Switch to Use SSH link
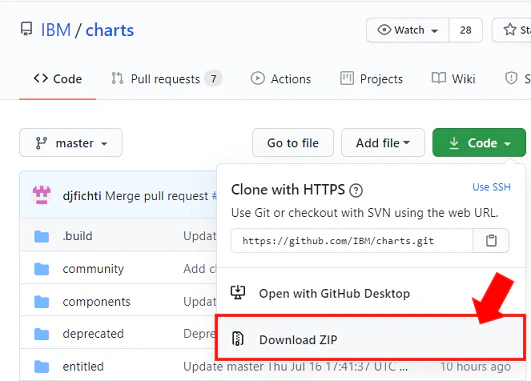The width and height of the screenshot is (531, 381). tap(491, 187)
